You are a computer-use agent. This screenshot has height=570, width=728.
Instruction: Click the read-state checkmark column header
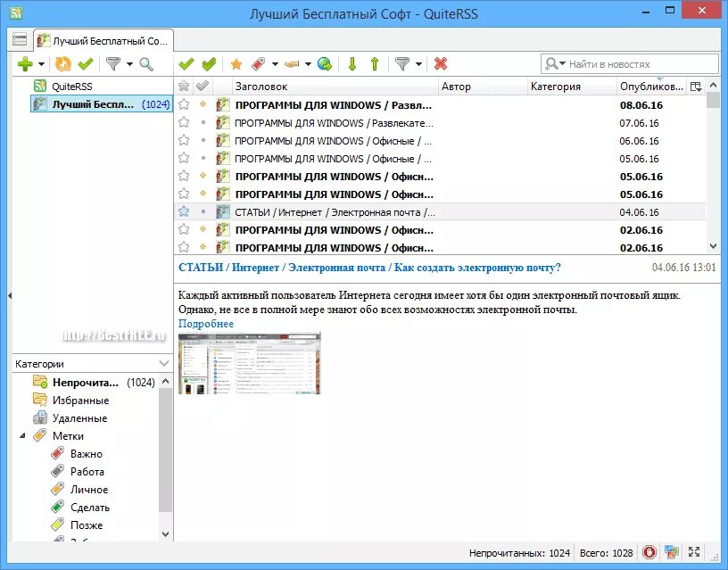[x=203, y=86]
